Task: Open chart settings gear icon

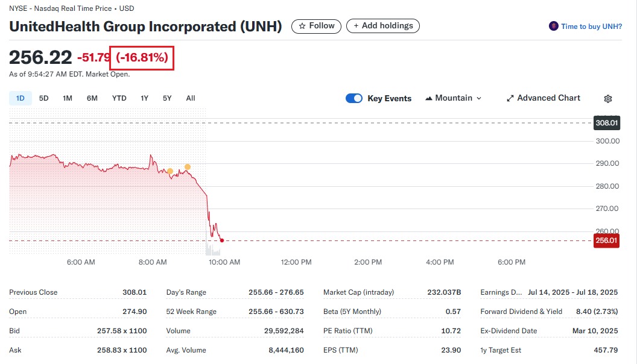Action: pyautogui.click(x=608, y=99)
